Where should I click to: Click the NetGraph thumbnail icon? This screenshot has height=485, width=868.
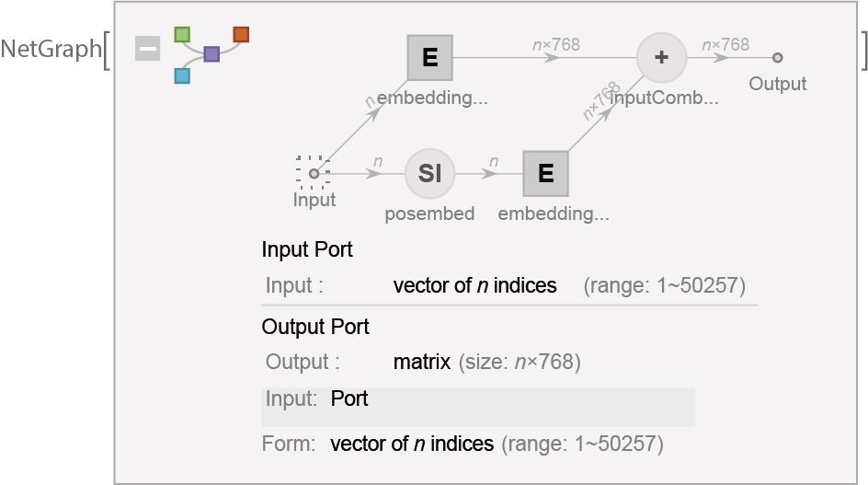tap(211, 54)
